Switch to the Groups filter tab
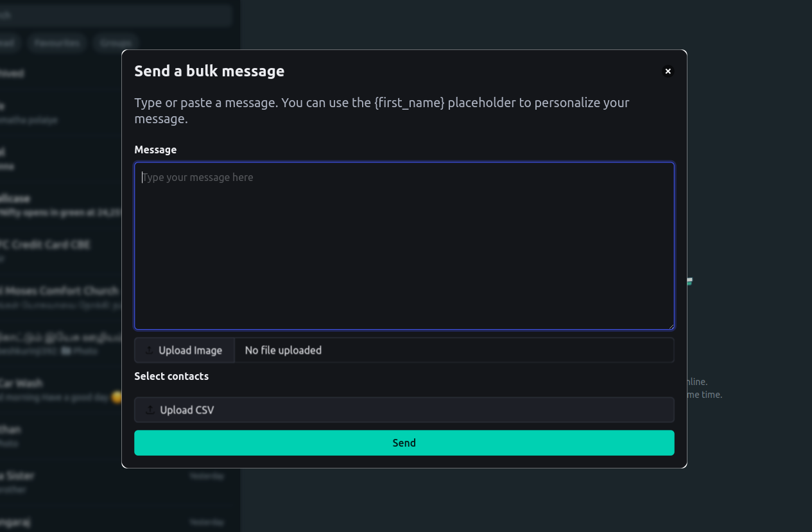812x532 pixels. [116, 43]
